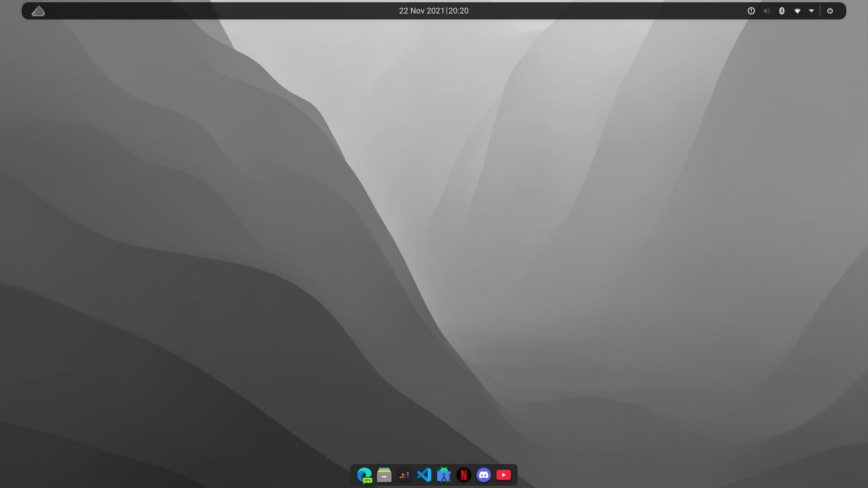Open the launcher menu icon in top panel
868x488 pixels.
point(38,11)
